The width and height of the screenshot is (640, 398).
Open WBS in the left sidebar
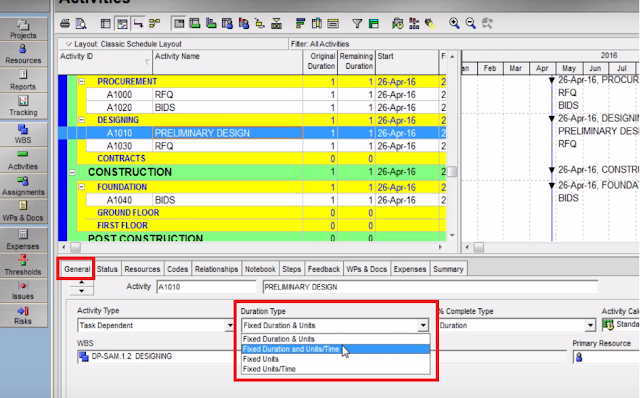(23, 134)
